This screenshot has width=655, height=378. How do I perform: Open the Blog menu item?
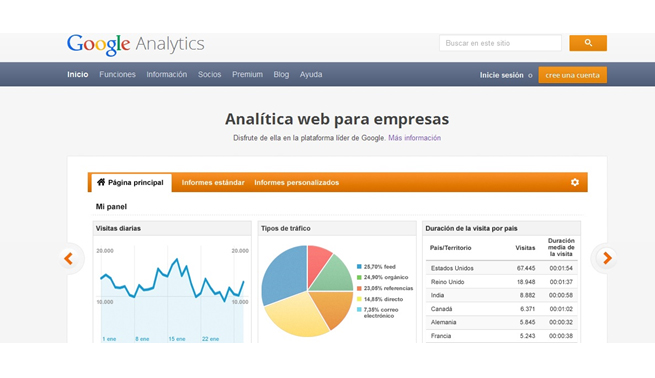pos(281,74)
